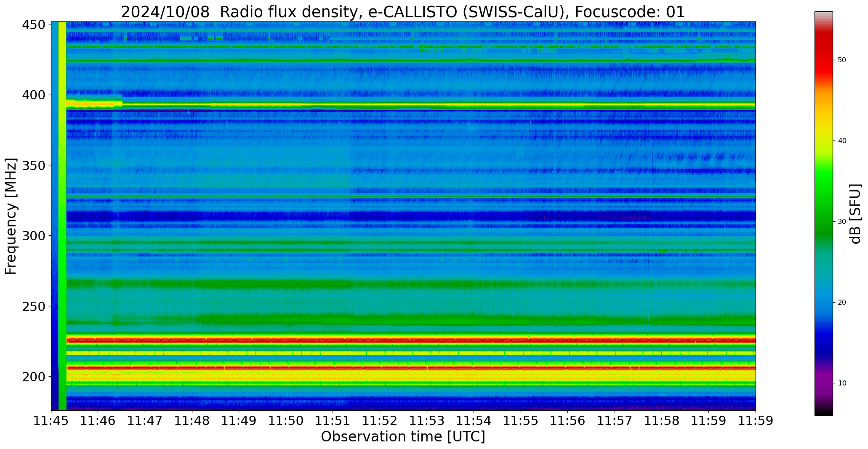The width and height of the screenshot is (868, 449).
Task: Click the colorbar 30 tick label
Action: [x=842, y=222]
